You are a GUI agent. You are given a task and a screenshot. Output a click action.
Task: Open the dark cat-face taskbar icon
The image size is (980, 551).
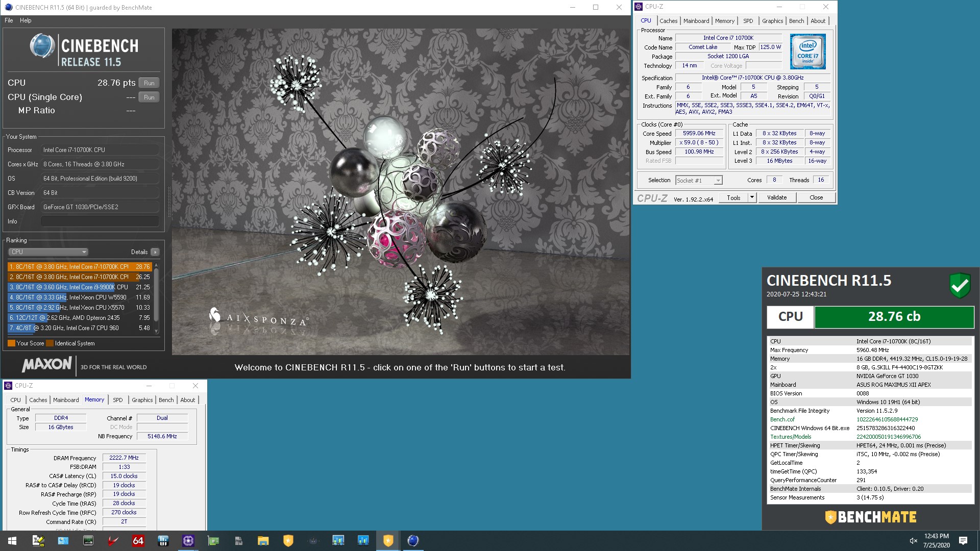[313, 541]
